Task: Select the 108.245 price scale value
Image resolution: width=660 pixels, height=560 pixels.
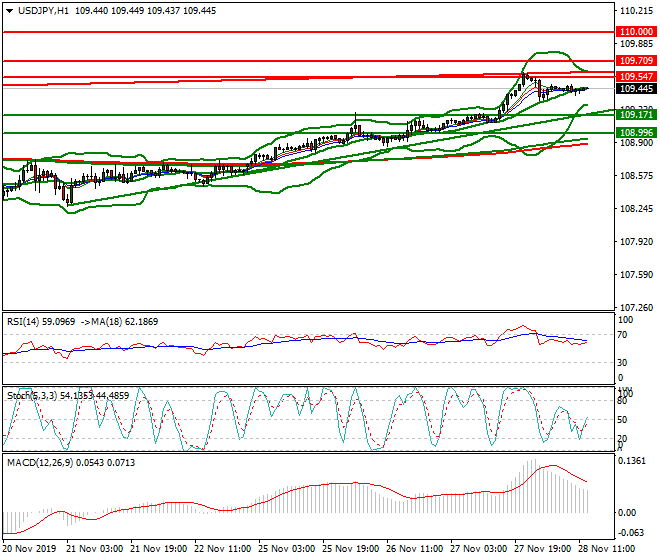Action: tap(636, 209)
